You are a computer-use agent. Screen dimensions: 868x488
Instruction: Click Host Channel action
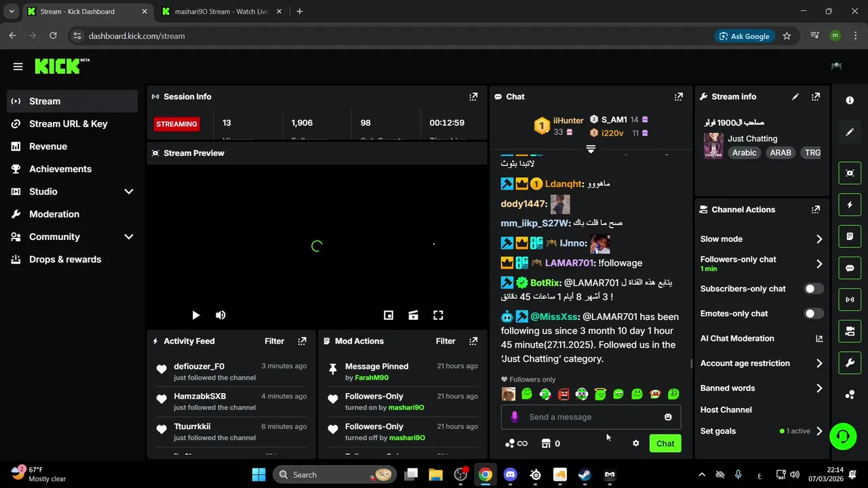pyautogui.click(x=726, y=410)
